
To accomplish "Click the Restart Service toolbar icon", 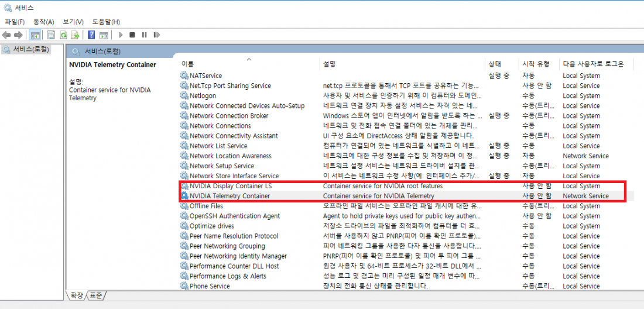I will tap(156, 35).
